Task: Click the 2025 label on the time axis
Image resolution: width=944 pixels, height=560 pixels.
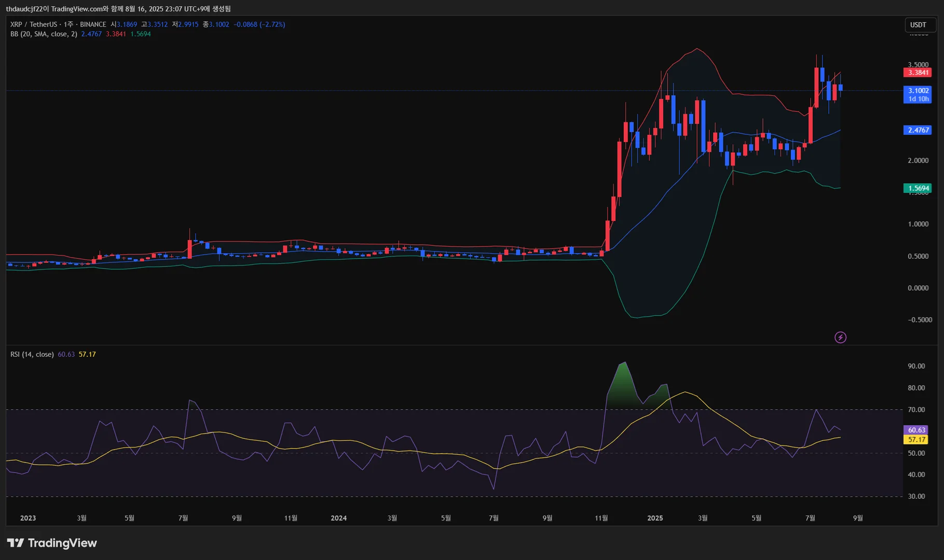Action: [655, 518]
